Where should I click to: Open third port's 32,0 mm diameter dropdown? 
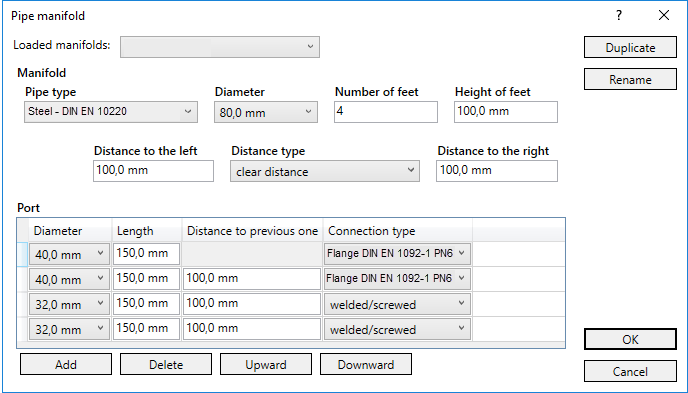[x=68, y=304]
